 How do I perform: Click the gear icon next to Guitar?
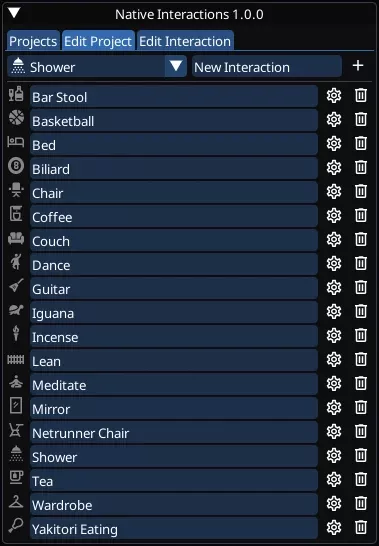coord(334,288)
